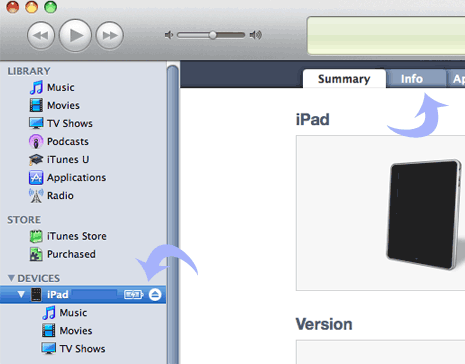Click the Play button
Screen dimensions: 465x364
[75, 35]
